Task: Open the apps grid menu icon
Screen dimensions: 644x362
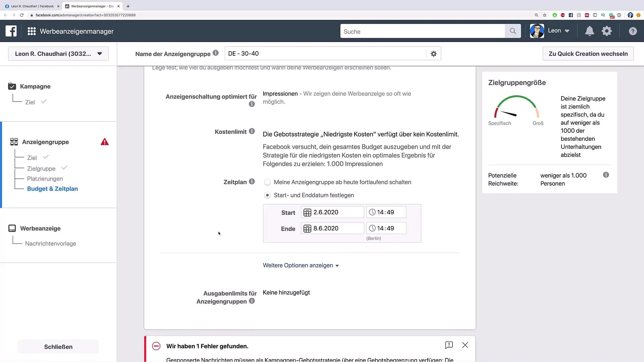Action: [x=32, y=31]
